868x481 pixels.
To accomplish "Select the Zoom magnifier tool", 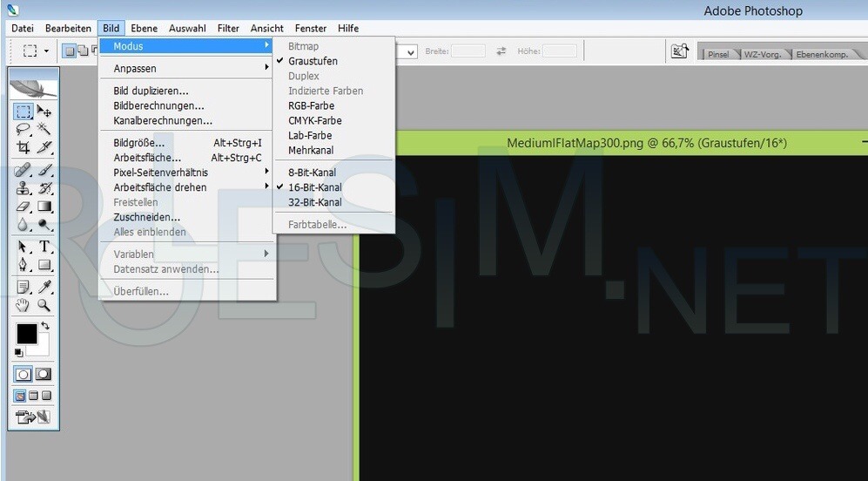I will (x=44, y=305).
